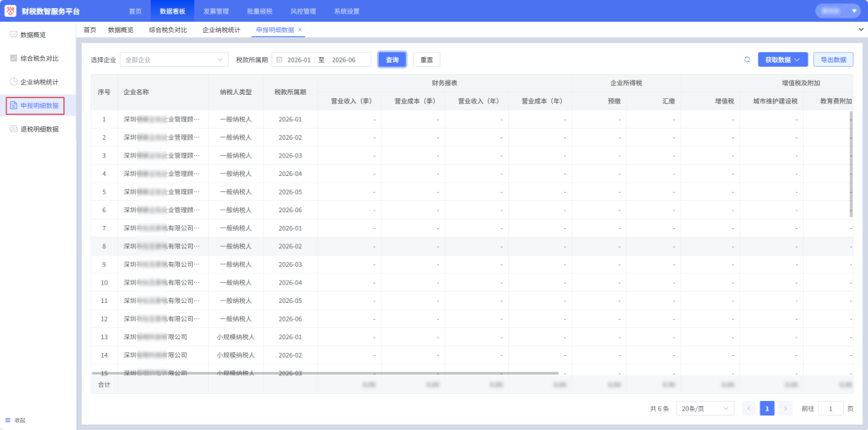This screenshot has width=868, height=430.
Task: Click the 纳税人类型 column header
Action: pyautogui.click(x=235, y=92)
